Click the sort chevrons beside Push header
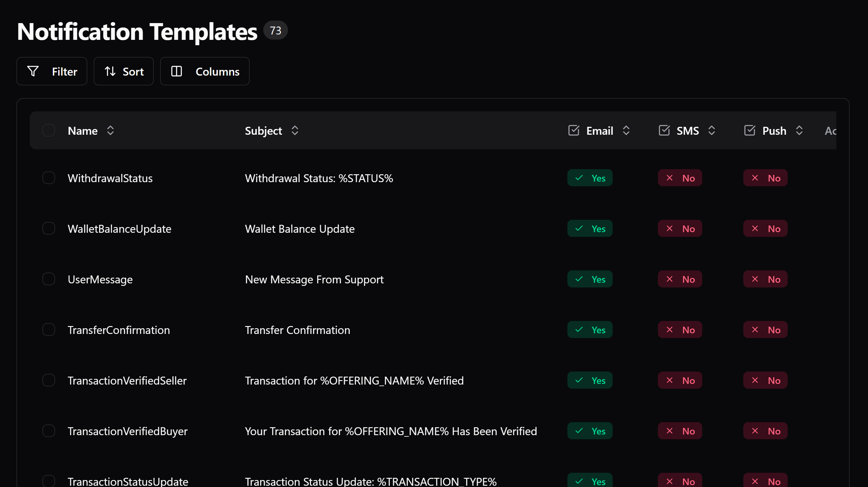 pyautogui.click(x=800, y=130)
